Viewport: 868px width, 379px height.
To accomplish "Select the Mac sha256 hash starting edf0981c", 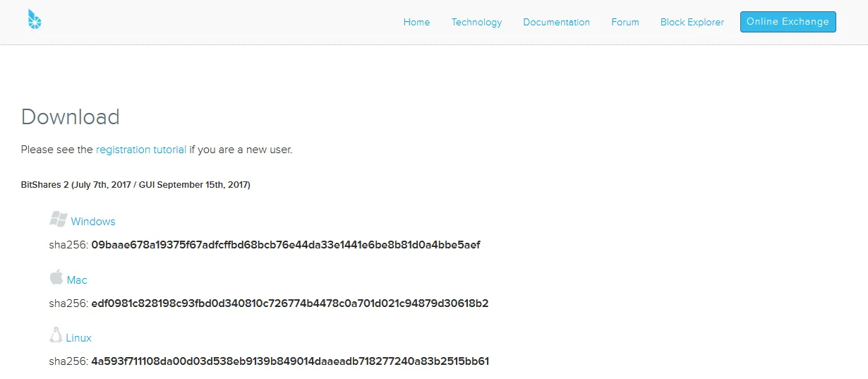I will pyautogui.click(x=290, y=303).
